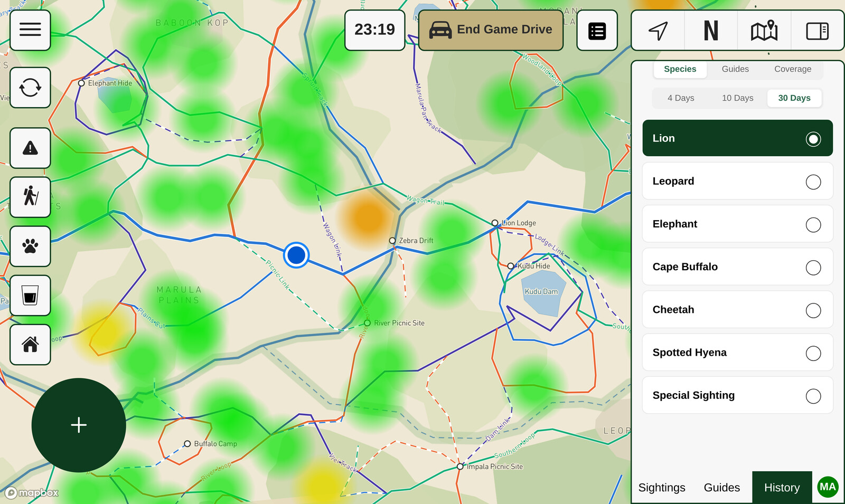Click the mapbox logo
Screen dimensions: 845x504
(x=32, y=492)
